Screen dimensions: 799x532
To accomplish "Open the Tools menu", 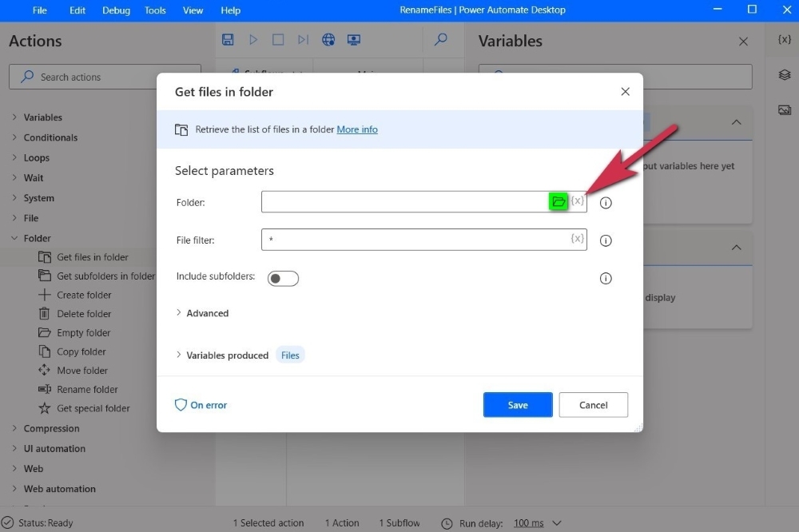I will pyautogui.click(x=155, y=10).
